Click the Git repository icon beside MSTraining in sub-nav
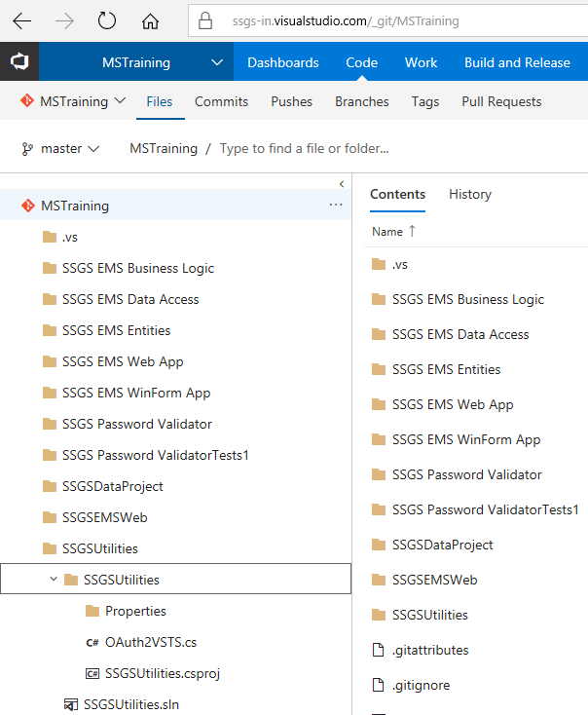This screenshot has width=588, height=715. (x=27, y=100)
